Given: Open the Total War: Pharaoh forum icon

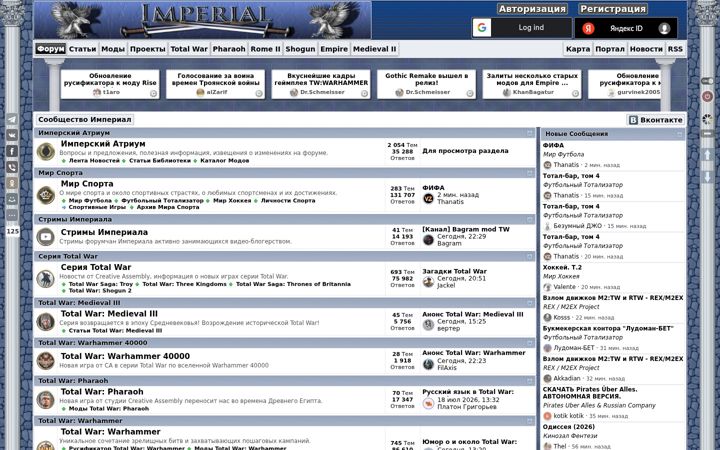Looking at the screenshot, I should 45,400.
